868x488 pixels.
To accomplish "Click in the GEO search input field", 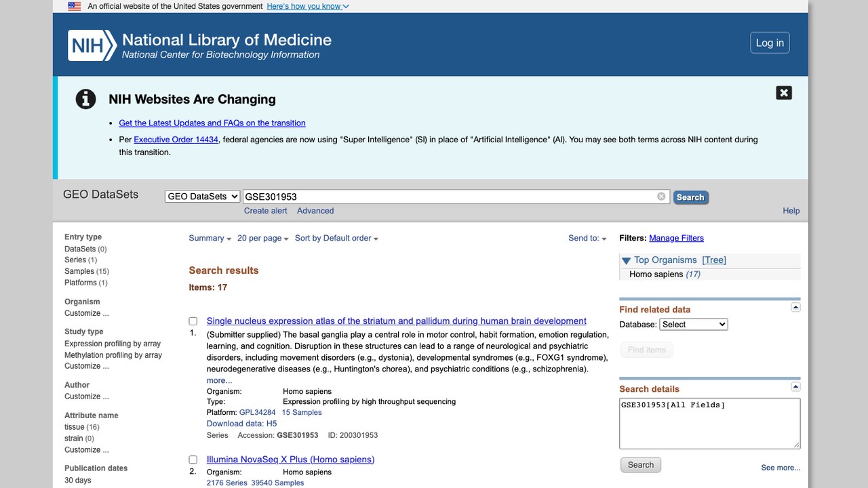I will 456,197.
